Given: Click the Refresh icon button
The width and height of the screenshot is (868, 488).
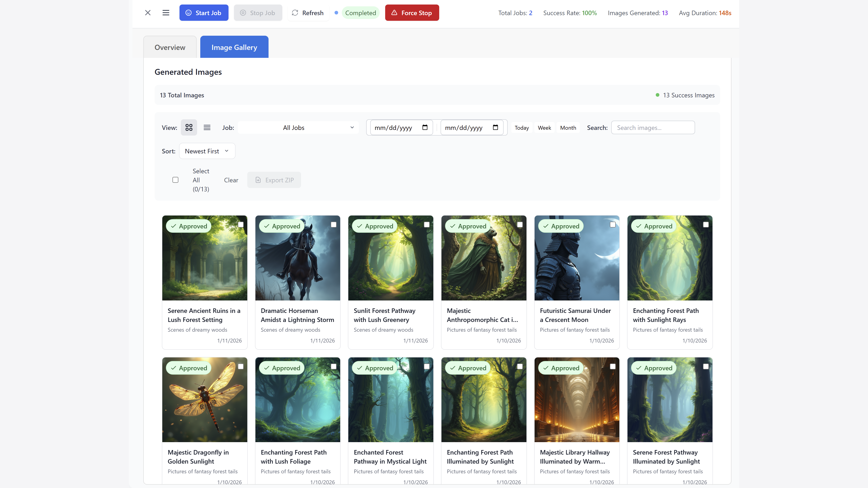Looking at the screenshot, I should [308, 13].
